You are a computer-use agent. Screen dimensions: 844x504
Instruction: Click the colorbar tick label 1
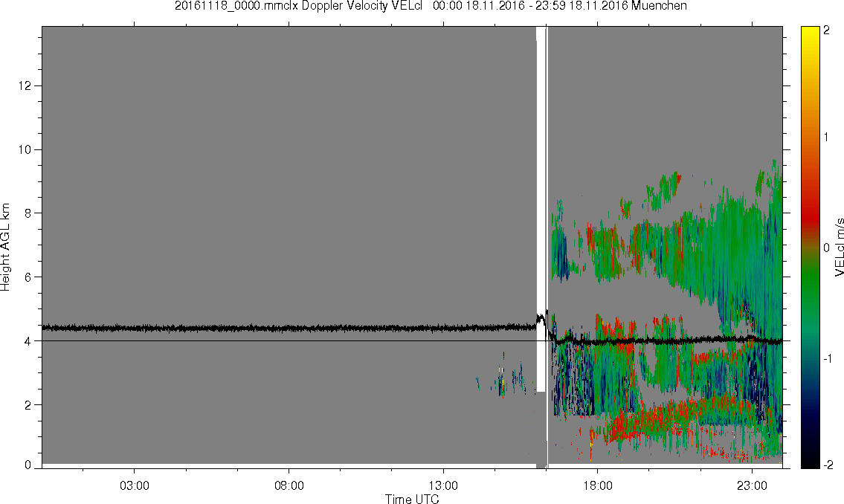[x=826, y=138]
